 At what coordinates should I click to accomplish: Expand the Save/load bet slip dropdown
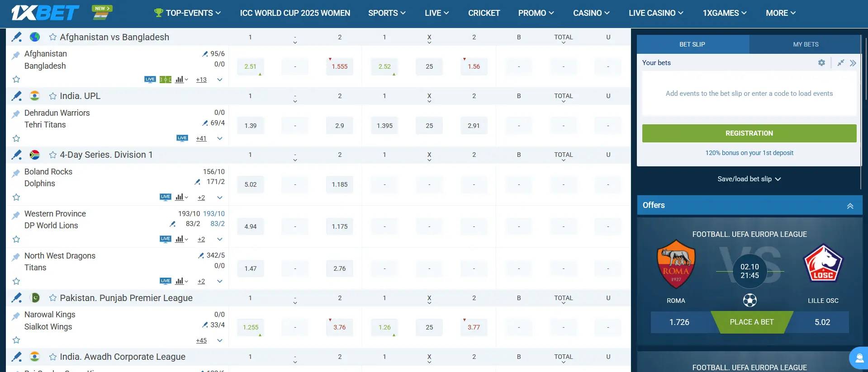click(749, 179)
